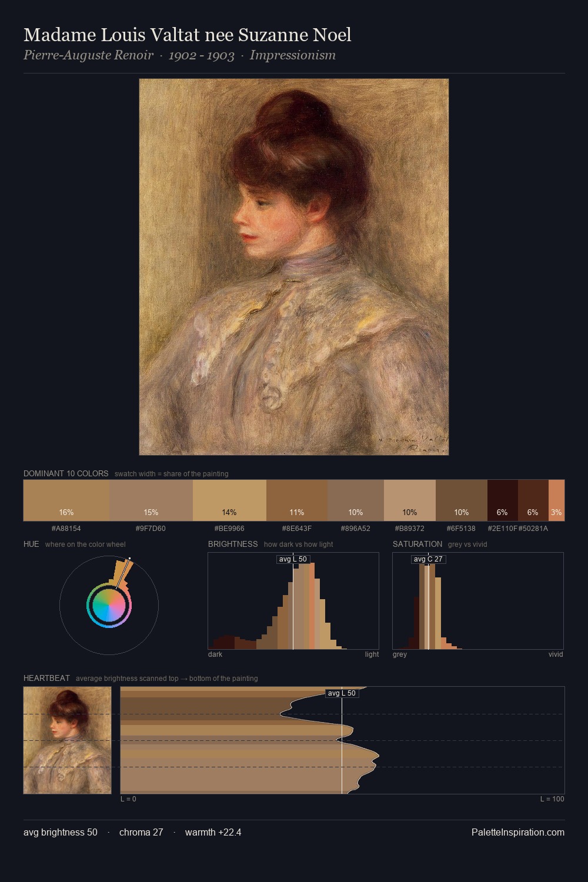Click the heartbeat brightness scan chart

tap(342, 740)
